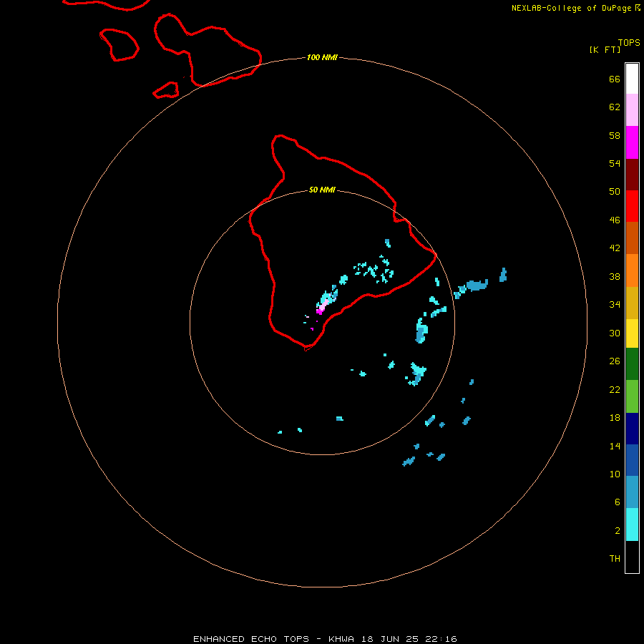
Task: Click the yellow legend swatch
Action: tap(632, 333)
